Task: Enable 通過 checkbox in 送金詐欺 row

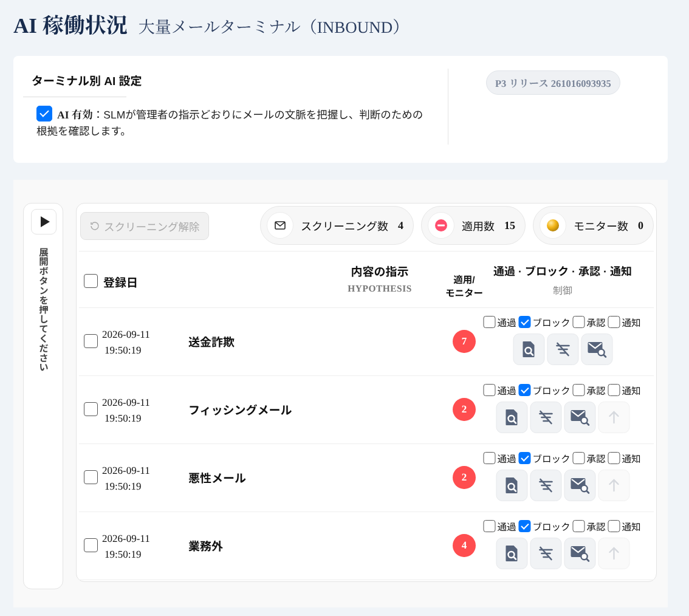Action: [489, 322]
